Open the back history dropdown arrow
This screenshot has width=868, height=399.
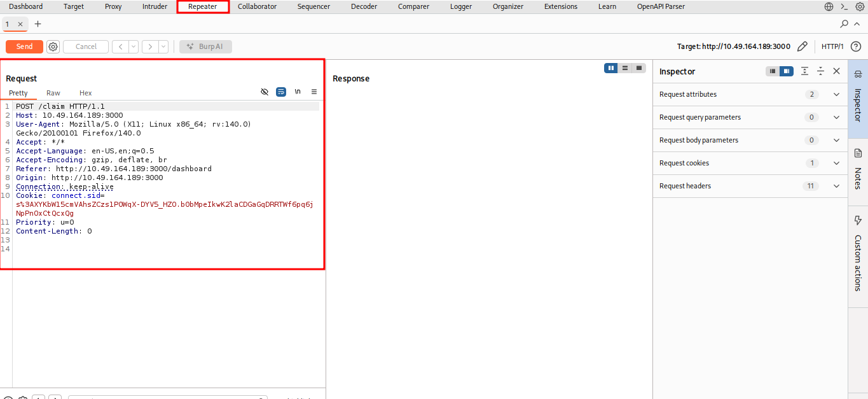[x=134, y=46]
